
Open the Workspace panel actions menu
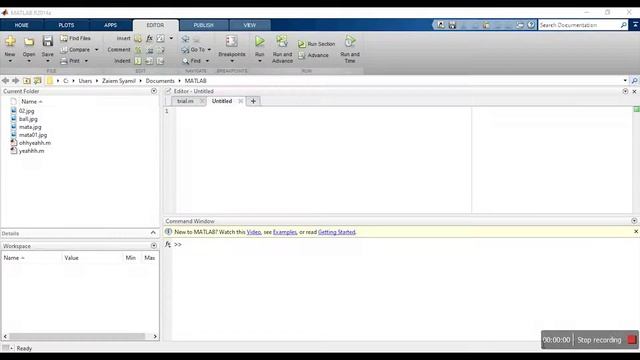(154, 246)
